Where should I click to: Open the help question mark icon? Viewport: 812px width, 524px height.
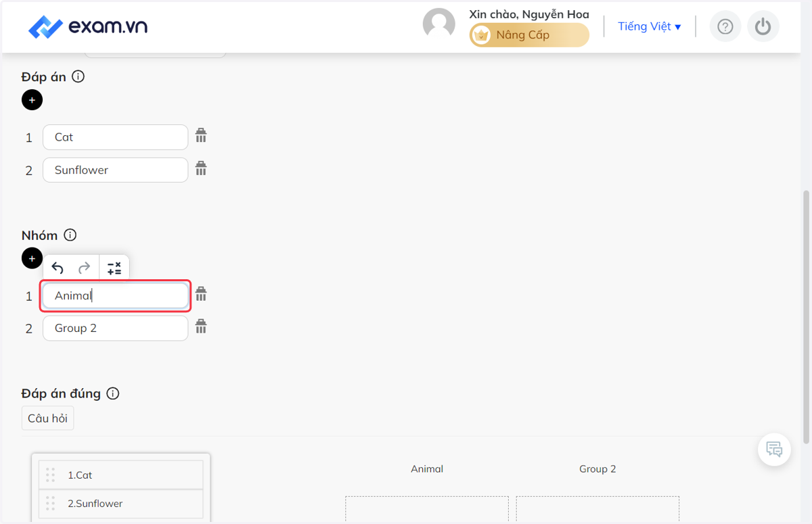(x=725, y=26)
